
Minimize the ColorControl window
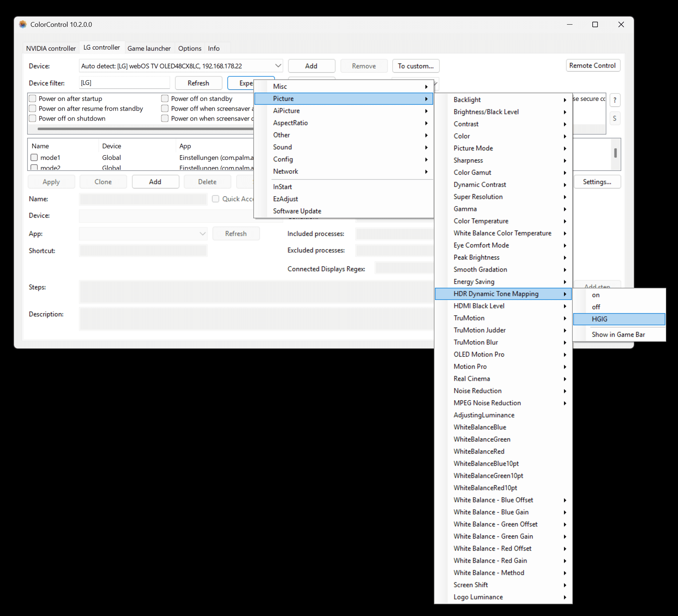coord(570,24)
